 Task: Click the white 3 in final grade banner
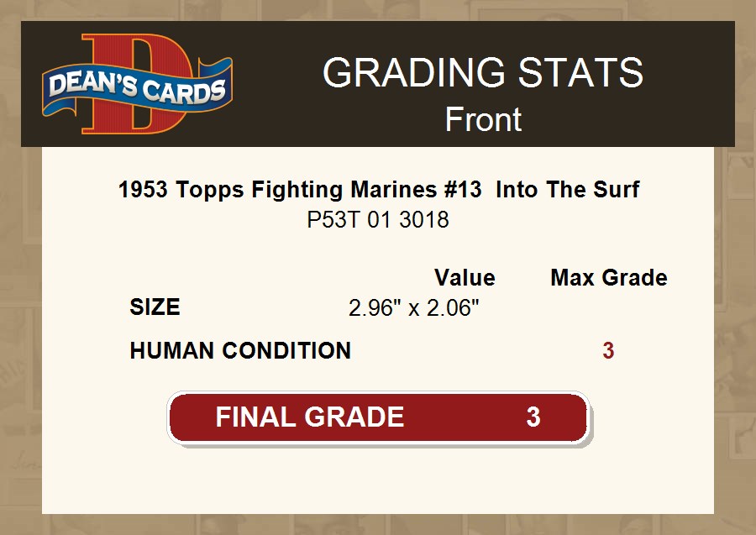tap(533, 417)
